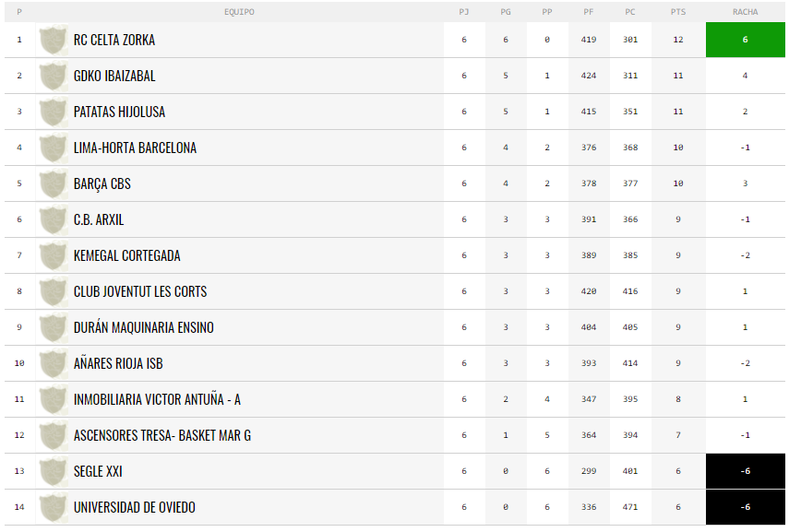Select Durán Maquinaria Ensino team name
This screenshot has height=532, width=789.
pos(143,327)
